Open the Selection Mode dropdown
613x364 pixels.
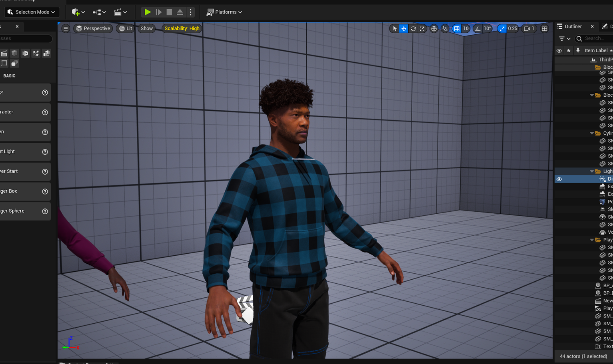pyautogui.click(x=32, y=12)
